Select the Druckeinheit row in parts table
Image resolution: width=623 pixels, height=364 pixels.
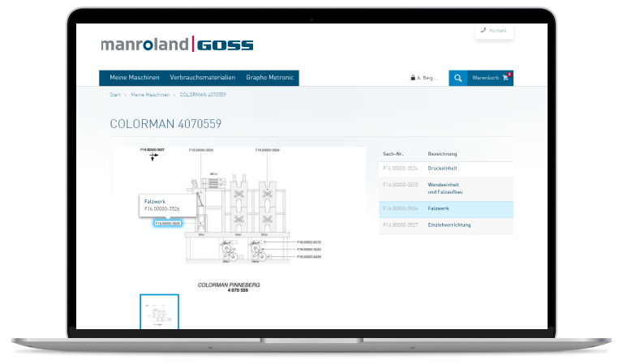[x=446, y=169]
